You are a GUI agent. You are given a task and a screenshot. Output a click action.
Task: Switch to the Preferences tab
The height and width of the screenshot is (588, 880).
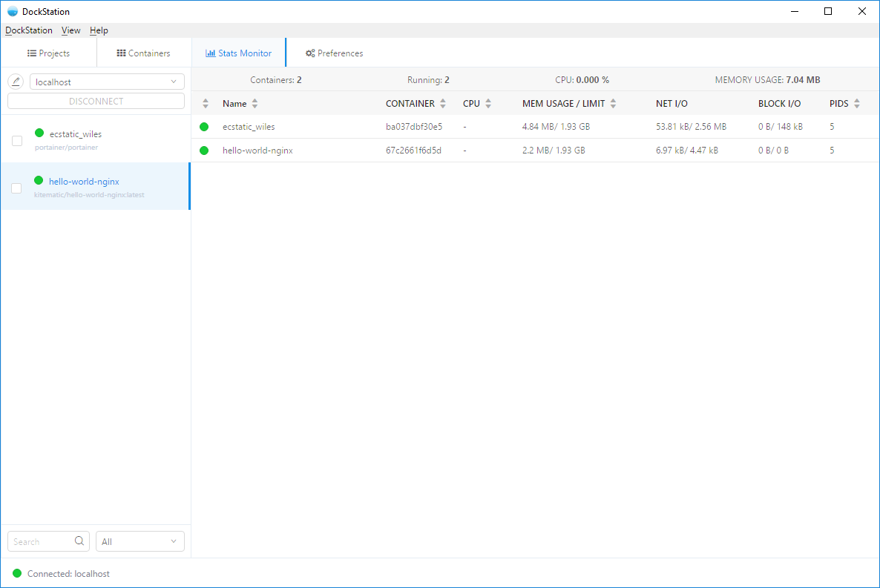334,53
